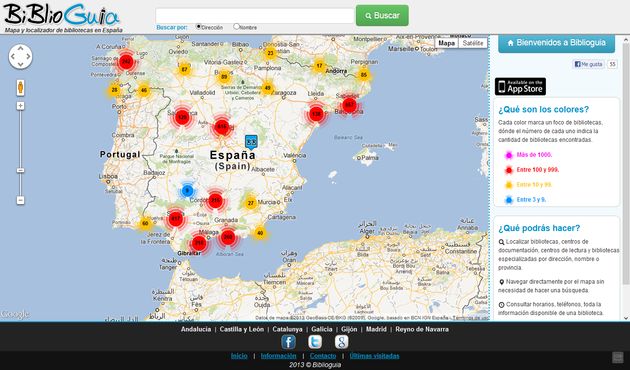Image resolution: width=630 pixels, height=370 pixels.
Task: Open the yellow cluster marked 85 near Perpignan
Action: (364, 75)
